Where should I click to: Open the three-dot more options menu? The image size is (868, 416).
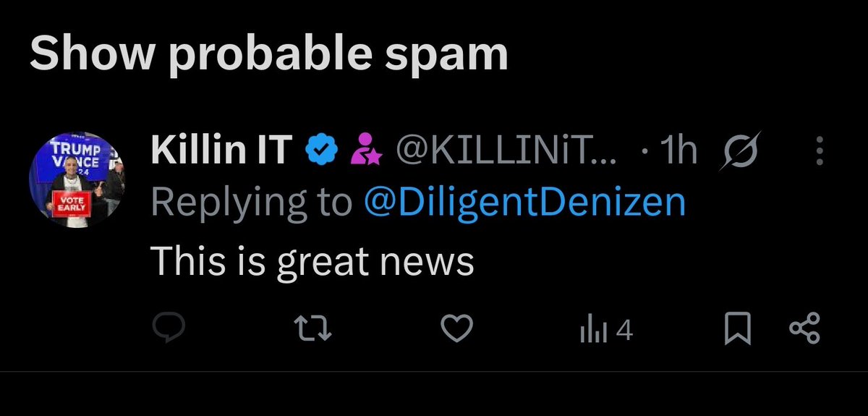tap(820, 151)
